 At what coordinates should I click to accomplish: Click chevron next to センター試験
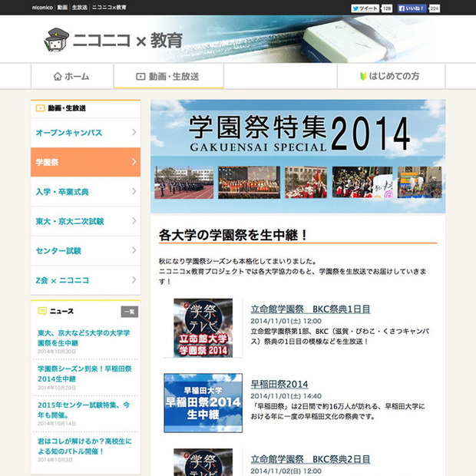[x=134, y=250]
